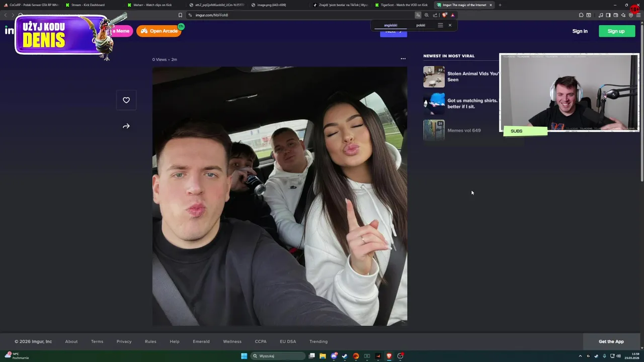Go back with the browser back arrow
Image resolution: width=644 pixels, height=362 pixels.
(6, 15)
